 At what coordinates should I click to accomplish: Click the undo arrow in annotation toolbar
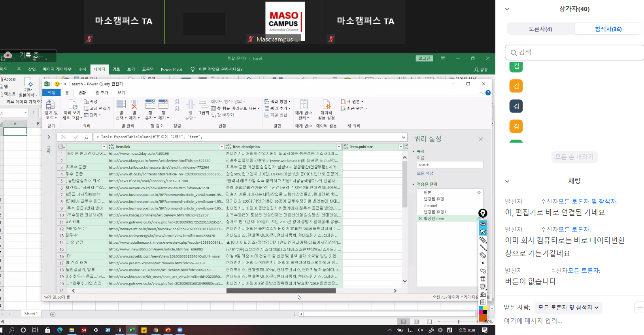[x=483, y=271]
